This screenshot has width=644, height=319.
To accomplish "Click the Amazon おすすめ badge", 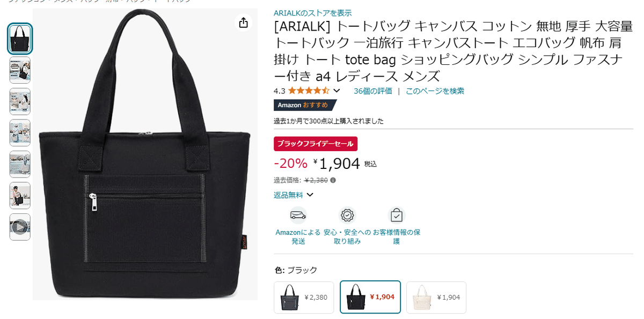I will tap(305, 105).
